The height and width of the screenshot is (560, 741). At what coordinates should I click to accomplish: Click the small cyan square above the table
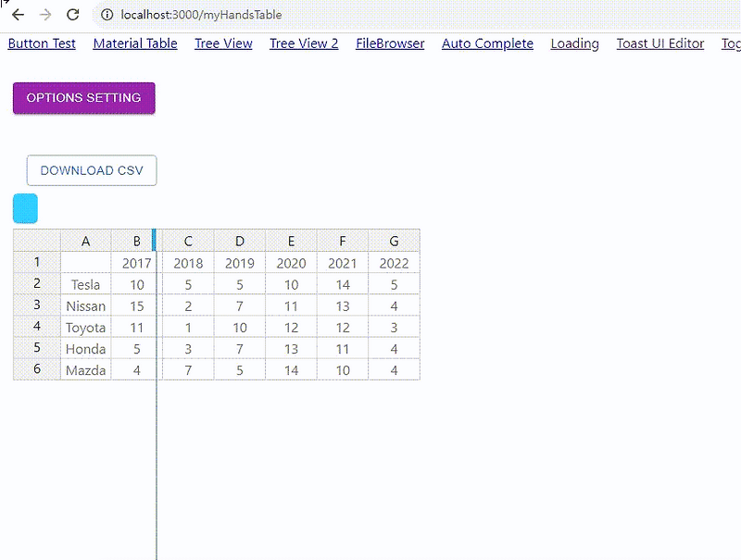click(24, 208)
